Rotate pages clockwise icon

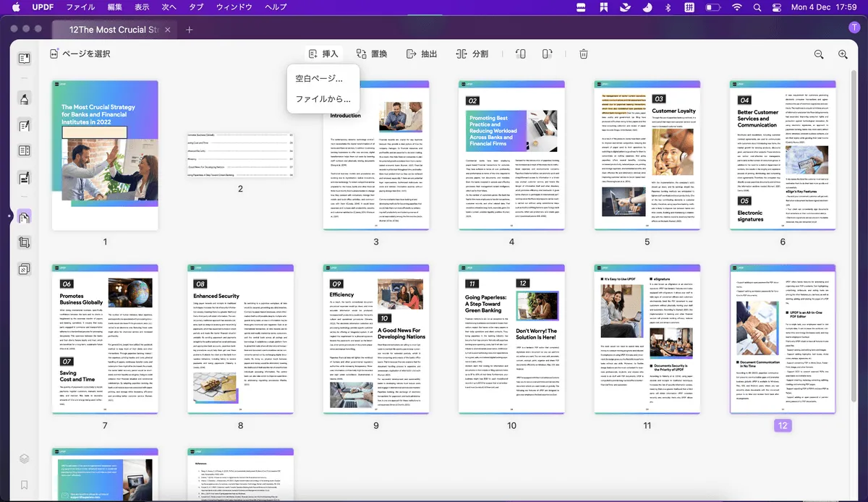click(548, 54)
